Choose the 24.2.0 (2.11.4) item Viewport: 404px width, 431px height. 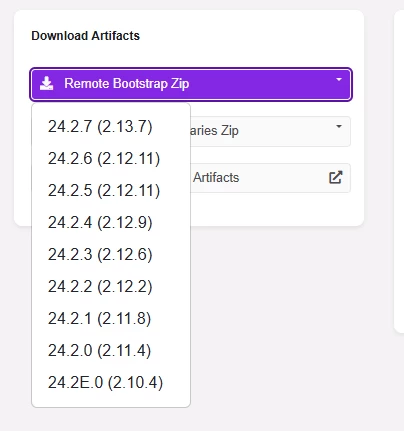tap(99, 351)
